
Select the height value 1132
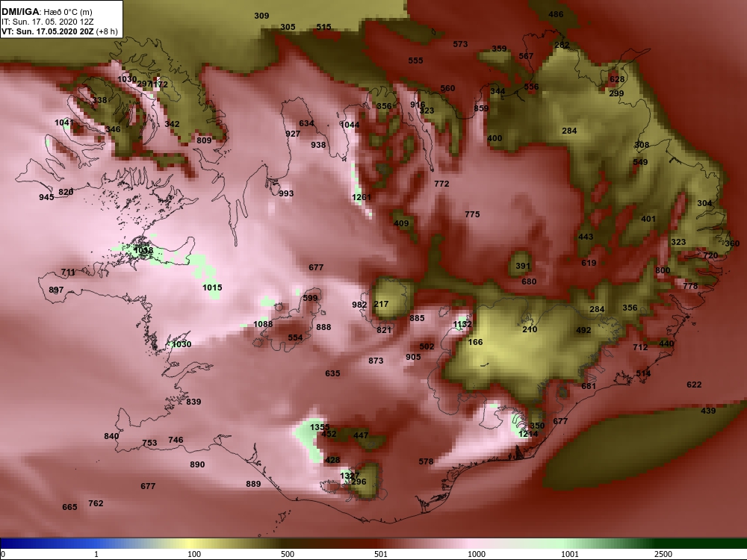click(462, 324)
